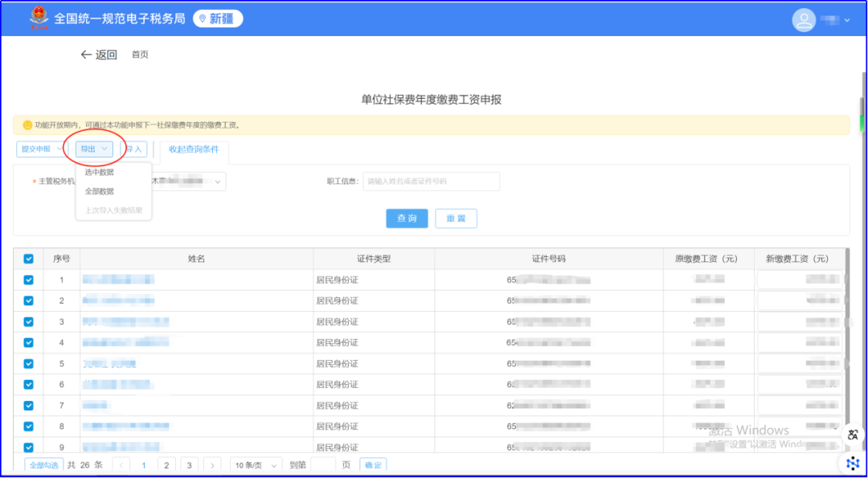
Task: Click the 到第 page number input
Action: (323, 465)
